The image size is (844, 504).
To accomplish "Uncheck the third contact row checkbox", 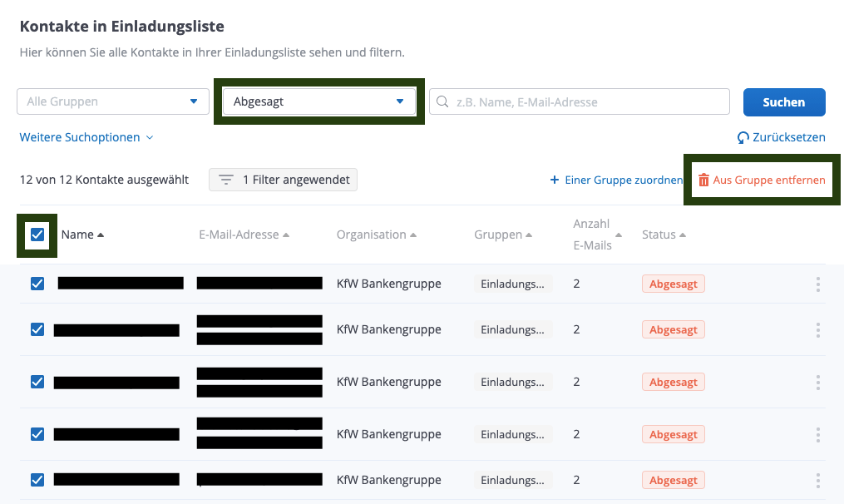I will point(37,382).
